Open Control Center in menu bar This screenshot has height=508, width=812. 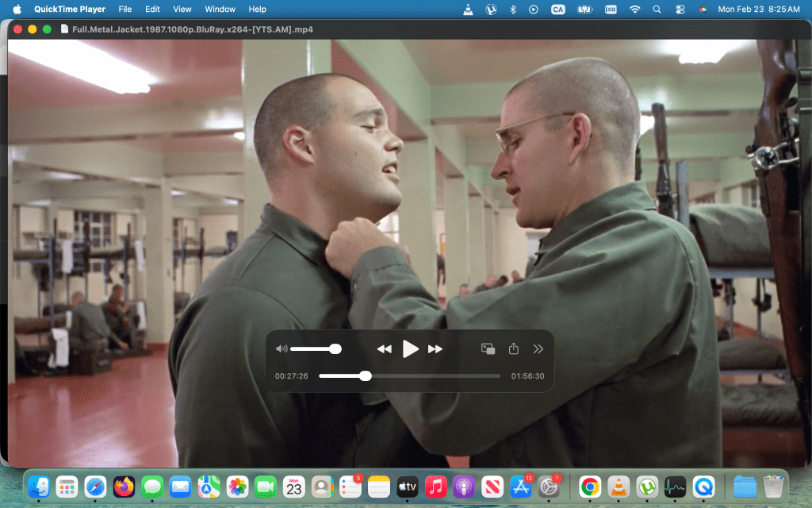click(x=680, y=10)
